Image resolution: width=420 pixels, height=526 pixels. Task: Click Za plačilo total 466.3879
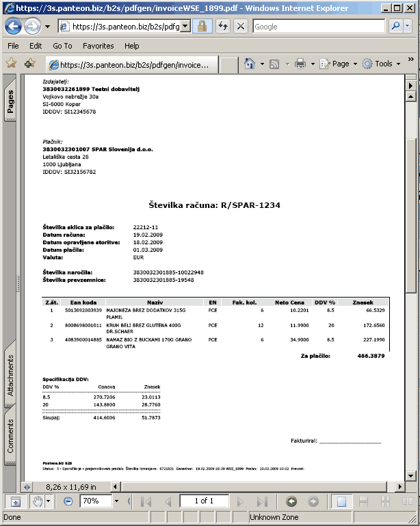coord(371,356)
